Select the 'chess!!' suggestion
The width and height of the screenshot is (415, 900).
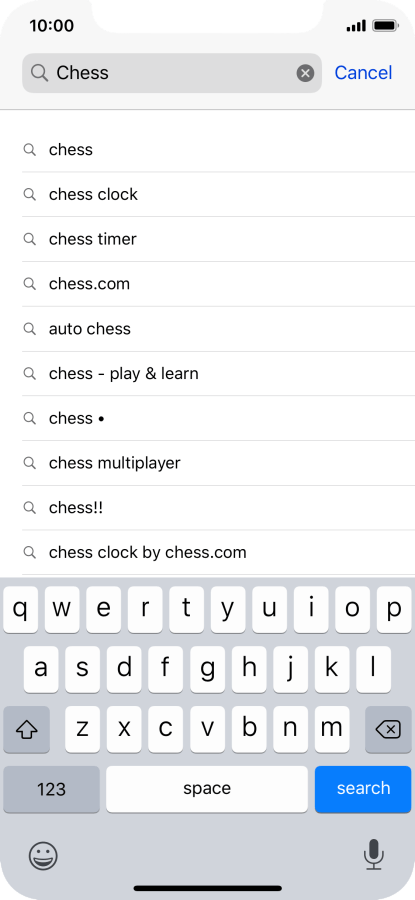coord(218,508)
